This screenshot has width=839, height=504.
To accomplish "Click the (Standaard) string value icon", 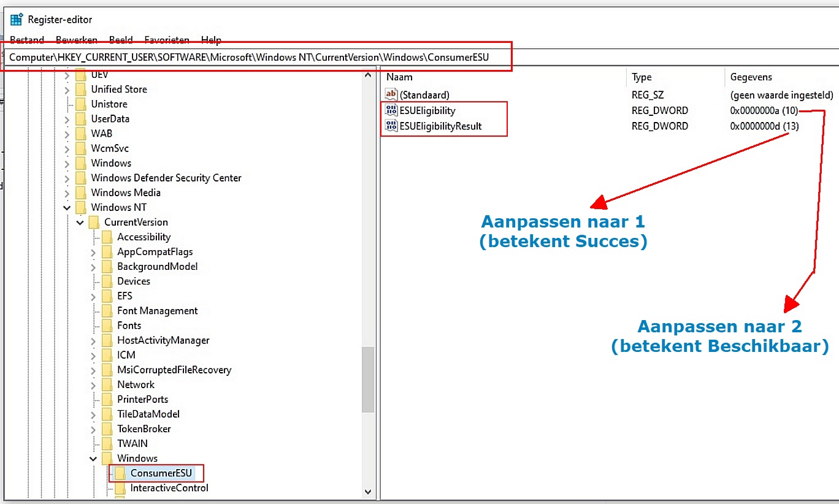I will (x=391, y=94).
